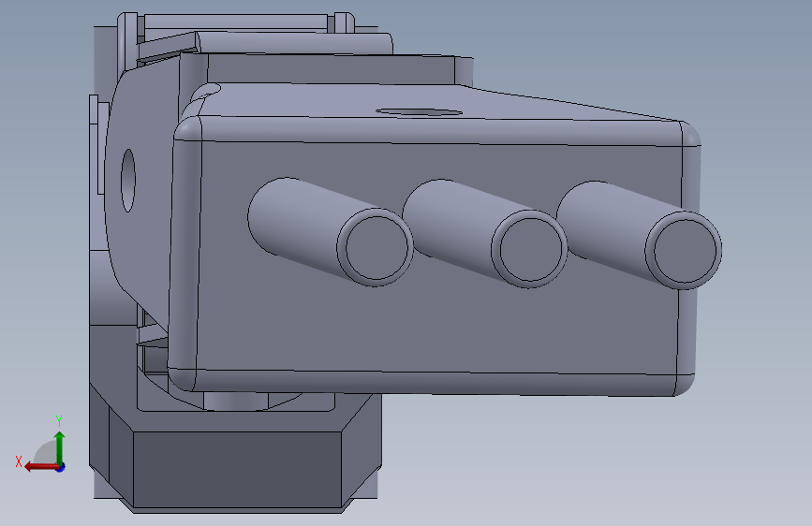Click the red X axis arrow of the triad

40,467
